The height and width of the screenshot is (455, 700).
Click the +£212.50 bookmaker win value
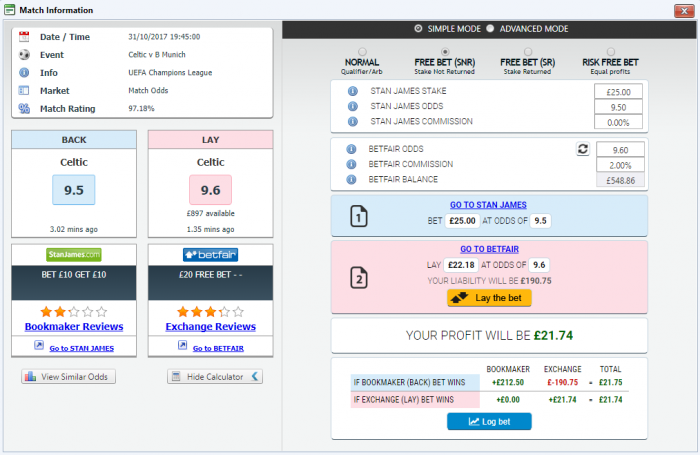click(508, 382)
